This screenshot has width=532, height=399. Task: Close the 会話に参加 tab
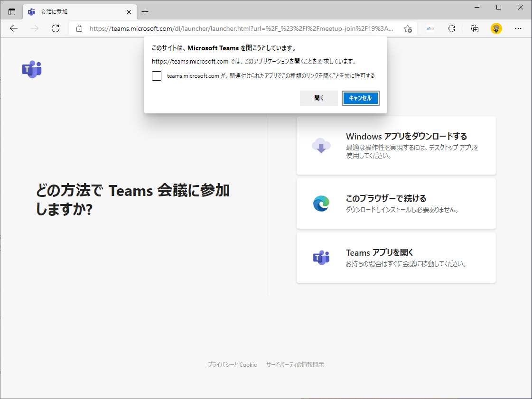coord(129,12)
